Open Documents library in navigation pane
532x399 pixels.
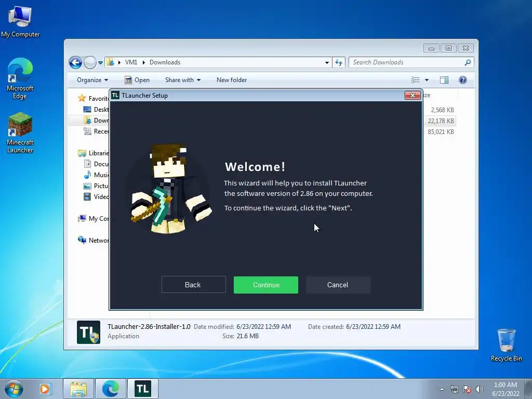(x=96, y=164)
